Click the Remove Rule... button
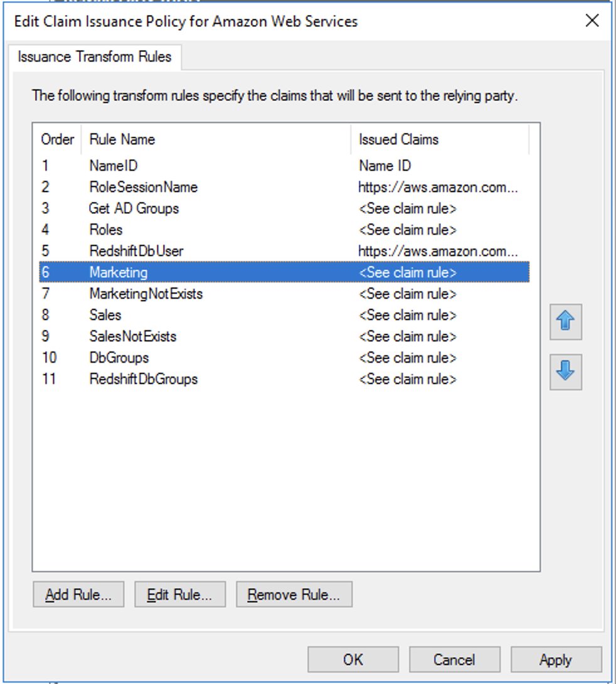 [x=294, y=594]
